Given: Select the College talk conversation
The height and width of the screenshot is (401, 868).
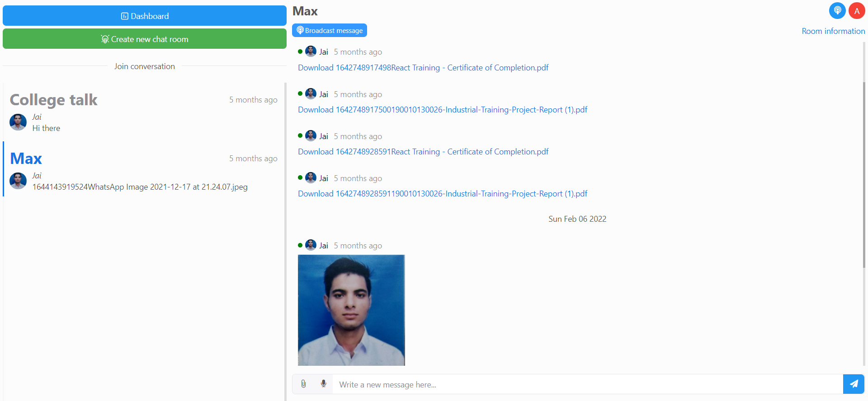Looking at the screenshot, I should (x=54, y=100).
